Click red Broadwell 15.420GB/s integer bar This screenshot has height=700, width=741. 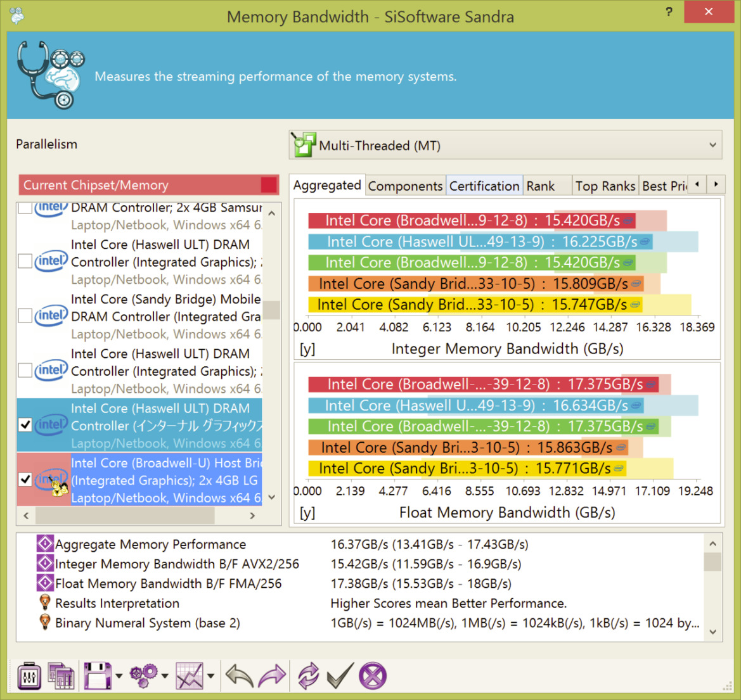[472, 220]
